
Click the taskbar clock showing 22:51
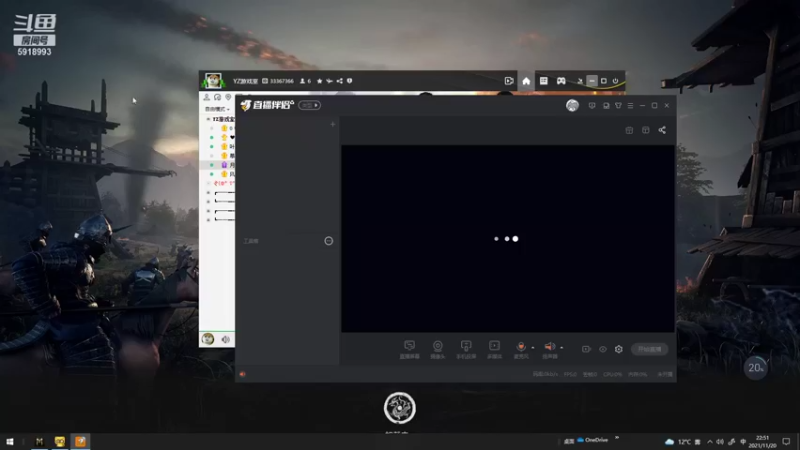point(762,441)
